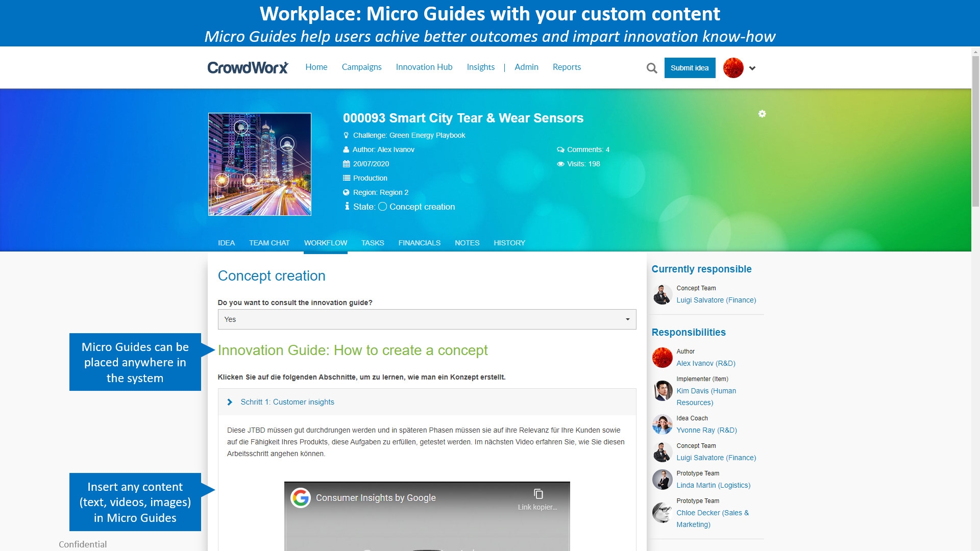Open the Campaigns menu item
Viewport: 980px width, 551px height.
(x=361, y=67)
